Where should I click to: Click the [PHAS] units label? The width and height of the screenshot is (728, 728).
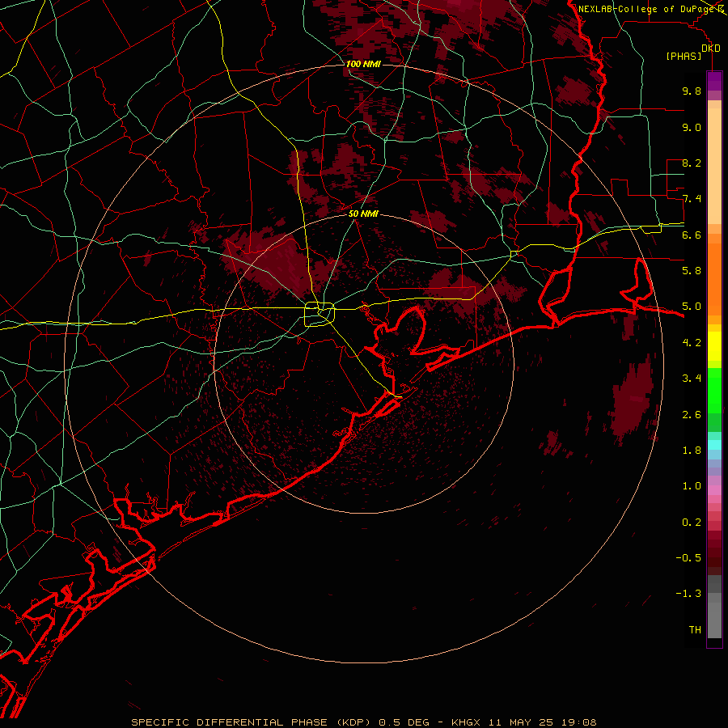pyautogui.click(x=684, y=57)
